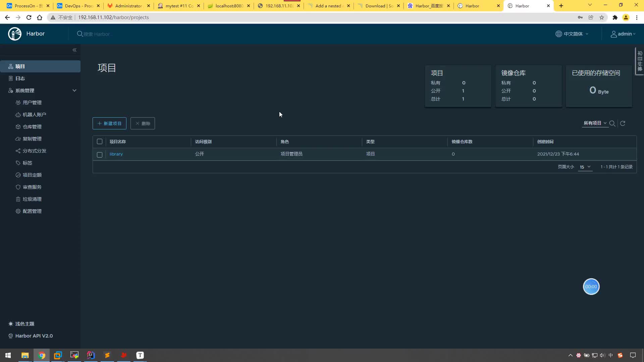Open Windows Start menu
Screen dimensions: 644x362
coord(8,355)
